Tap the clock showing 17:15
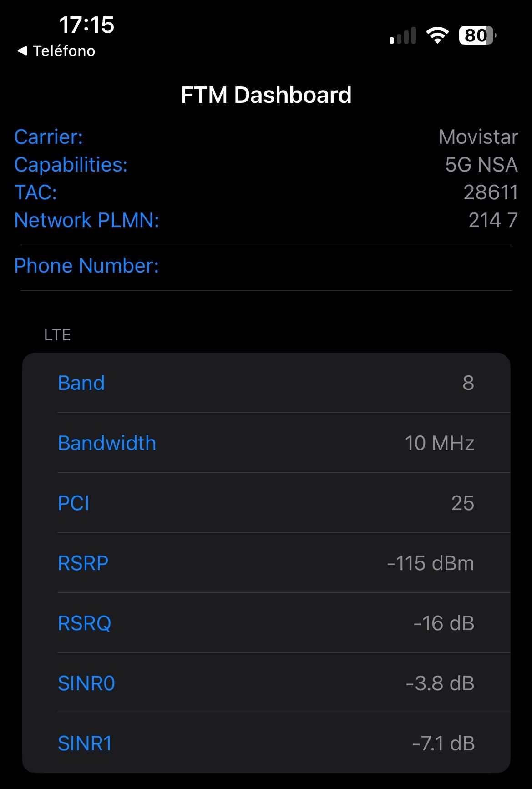Image resolution: width=532 pixels, height=789 pixels. pos(86,25)
